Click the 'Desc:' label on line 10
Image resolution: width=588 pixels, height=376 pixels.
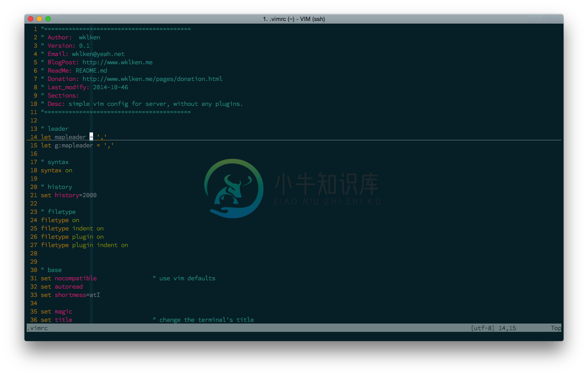point(56,104)
